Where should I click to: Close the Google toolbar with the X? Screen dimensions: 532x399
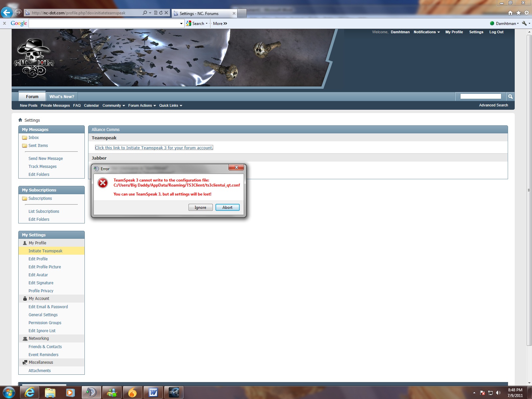4,23
